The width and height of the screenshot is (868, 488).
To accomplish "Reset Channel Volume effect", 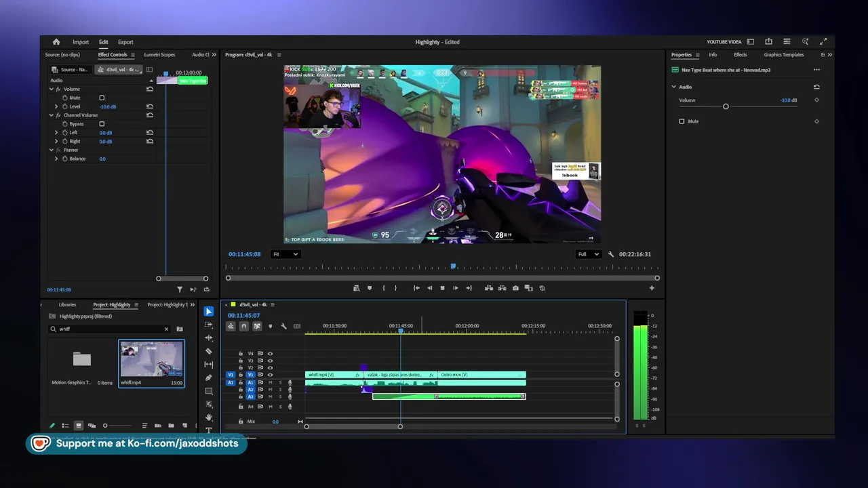I will click(x=150, y=115).
